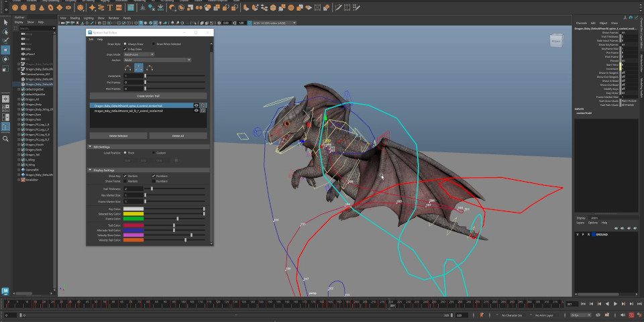Click the Type text tool shelf icon
The height and width of the screenshot is (322, 644).
point(110,7)
